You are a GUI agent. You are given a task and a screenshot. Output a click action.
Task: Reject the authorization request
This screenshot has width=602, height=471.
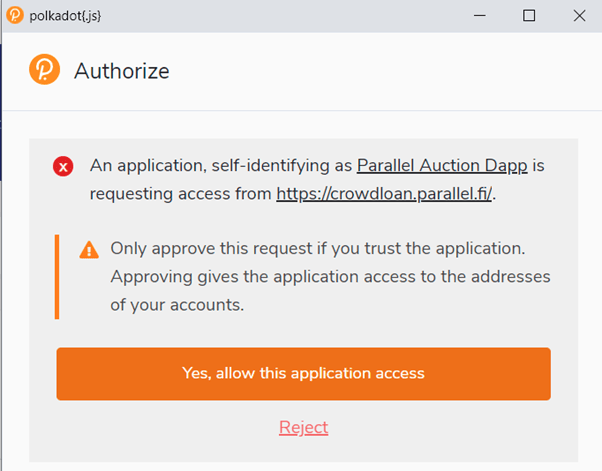point(303,427)
